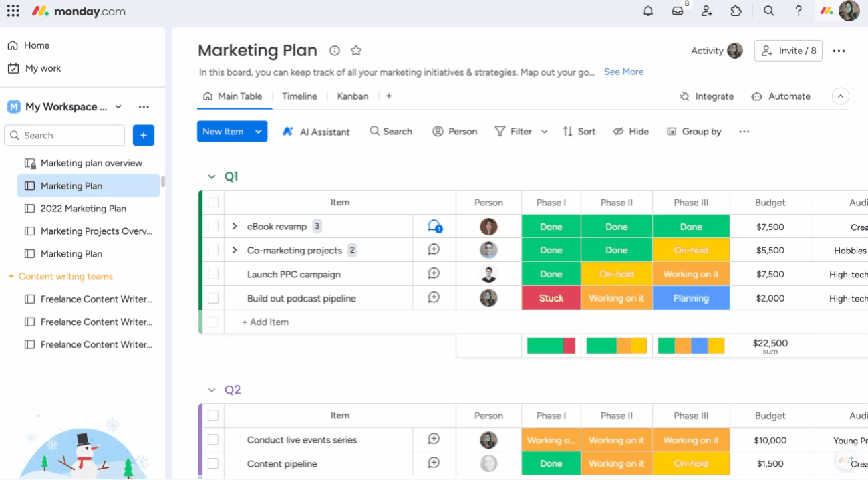This screenshot has height=480, width=868.
Task: Open the inbox tray icon
Action: 678,11
